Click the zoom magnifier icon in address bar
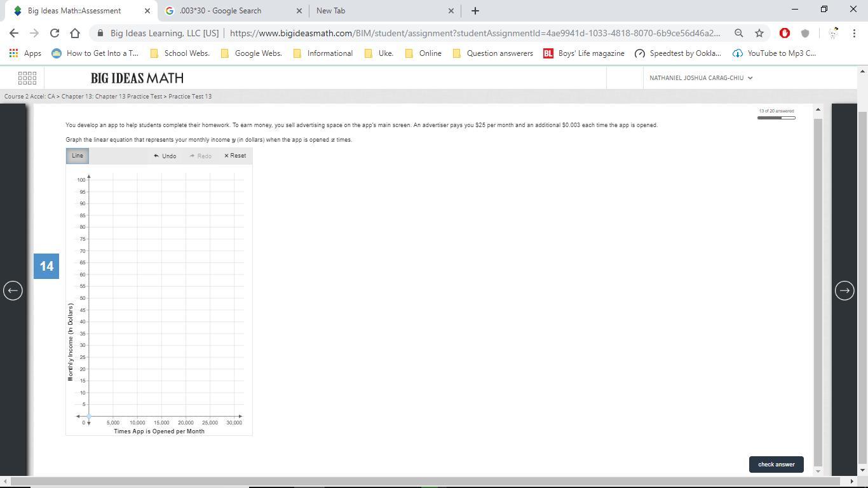 [738, 33]
